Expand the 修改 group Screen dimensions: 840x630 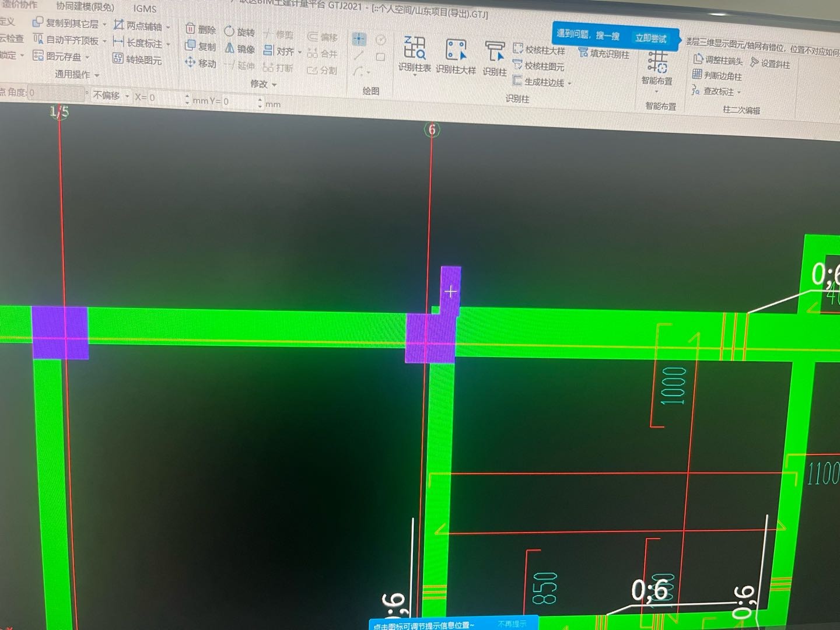(274, 85)
